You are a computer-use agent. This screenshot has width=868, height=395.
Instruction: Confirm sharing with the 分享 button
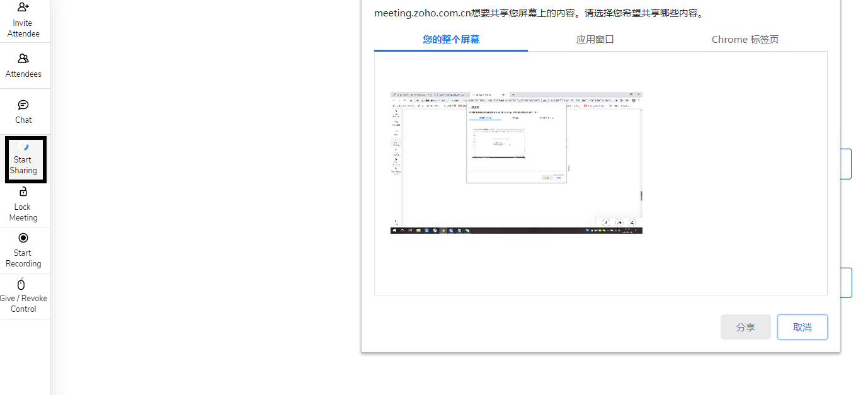point(745,326)
